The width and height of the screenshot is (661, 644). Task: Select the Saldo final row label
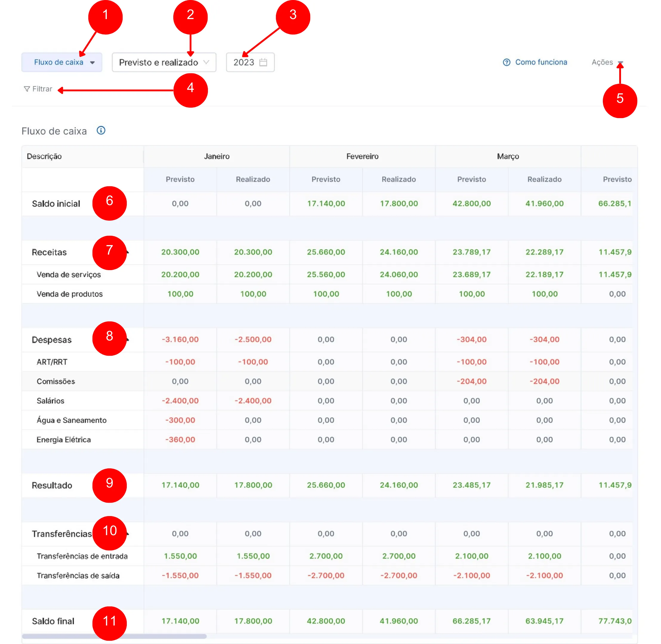[53, 621]
